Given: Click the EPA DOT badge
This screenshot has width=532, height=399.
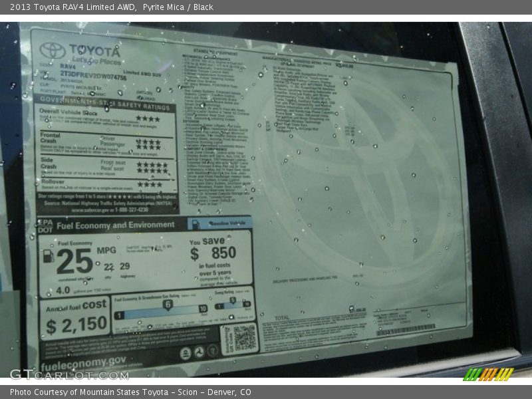Looking at the screenshot, I should [45, 226].
